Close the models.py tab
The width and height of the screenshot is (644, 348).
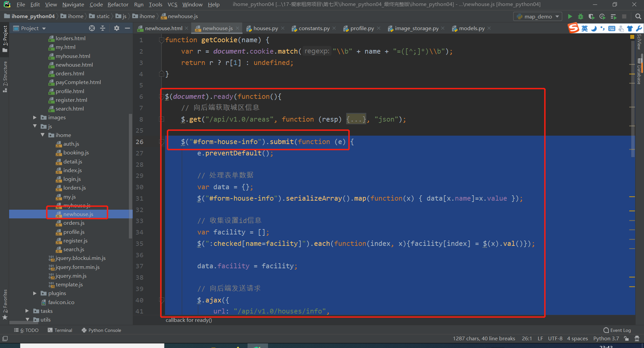(x=489, y=28)
